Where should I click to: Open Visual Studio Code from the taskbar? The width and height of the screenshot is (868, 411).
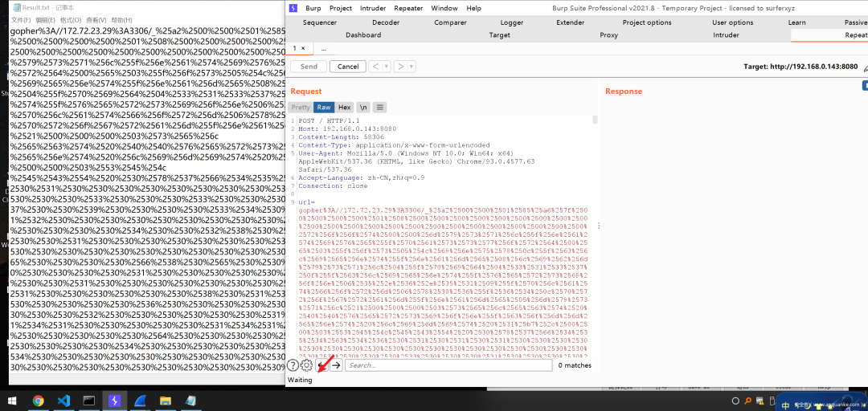click(63, 401)
